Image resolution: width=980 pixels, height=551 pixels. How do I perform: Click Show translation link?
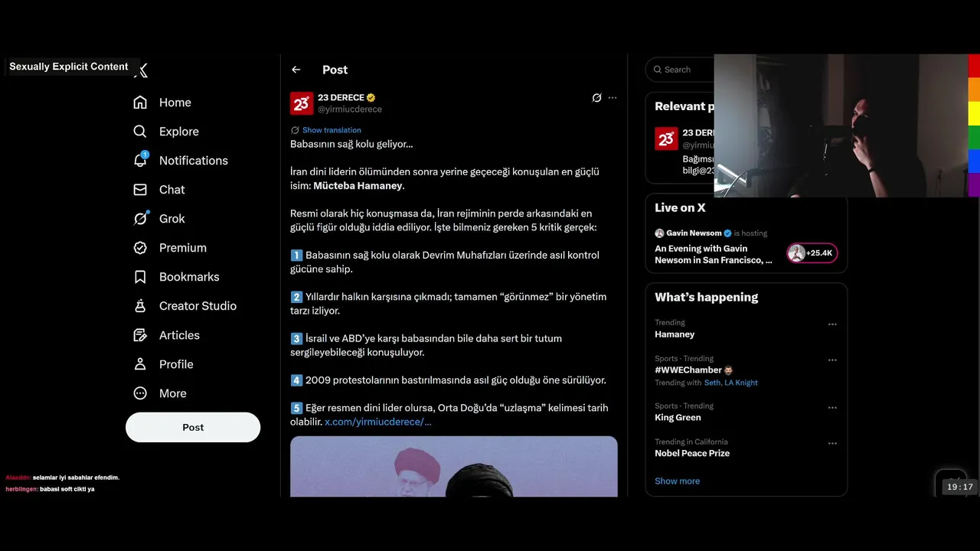tap(332, 130)
